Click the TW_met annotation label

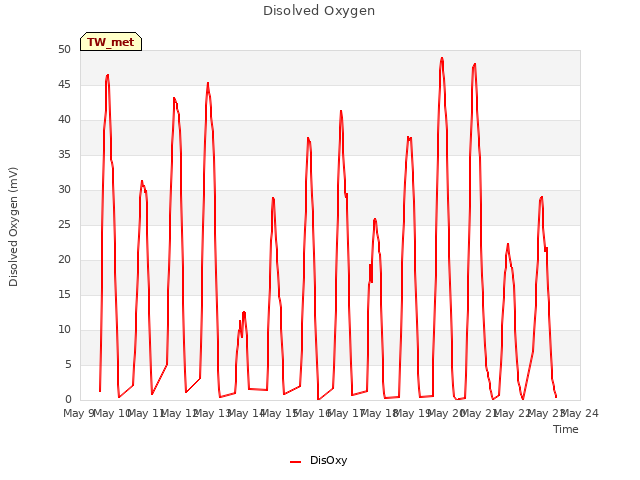[111, 42]
